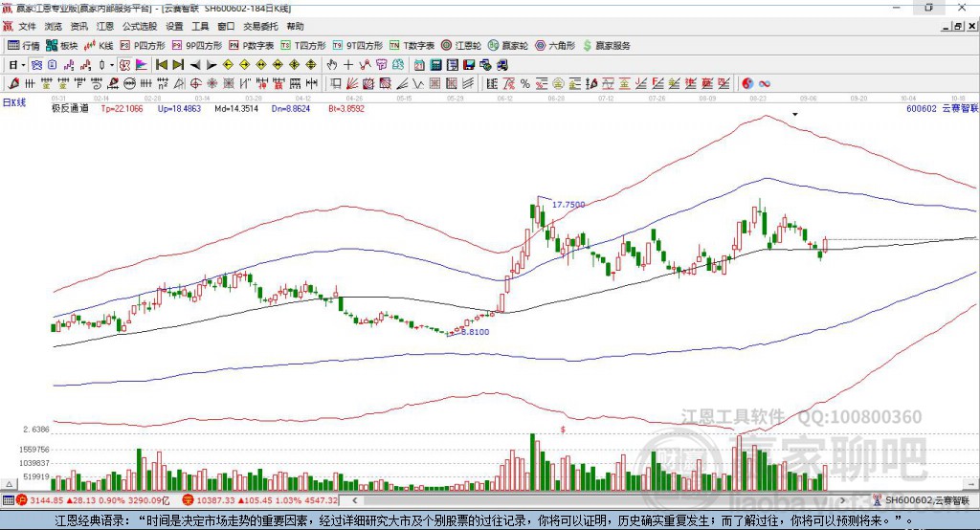Click the calendar date icon
The width and height of the screenshot is (980, 530).
pos(419,65)
